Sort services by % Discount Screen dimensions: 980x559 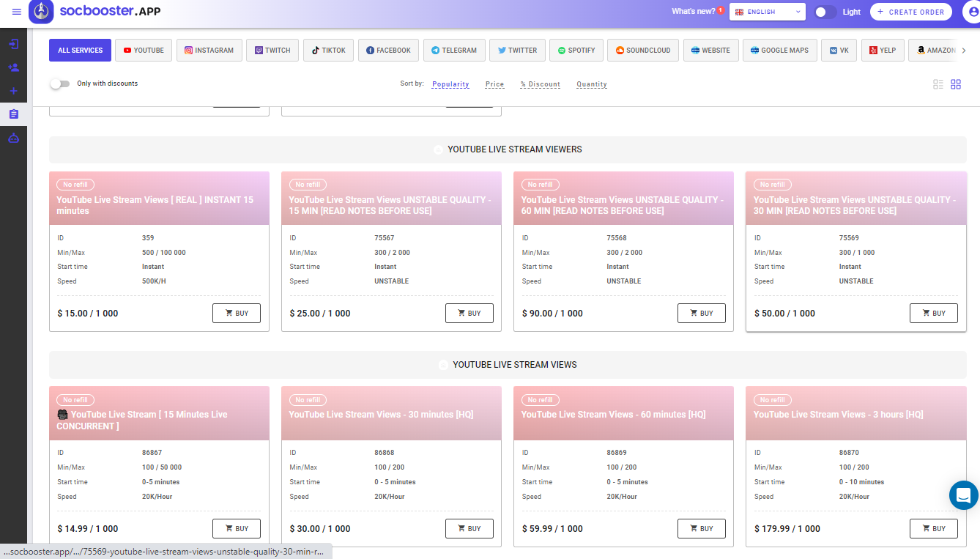click(541, 84)
